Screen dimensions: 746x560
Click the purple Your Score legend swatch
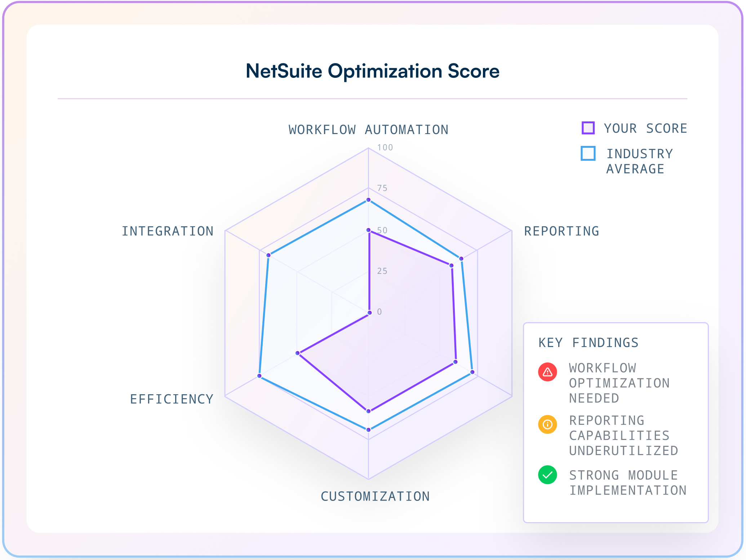588,128
